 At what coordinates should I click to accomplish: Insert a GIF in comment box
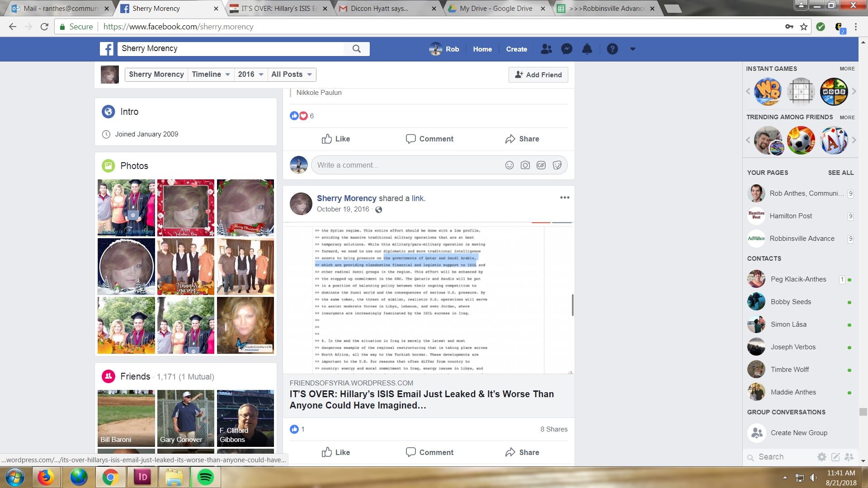pyautogui.click(x=541, y=165)
